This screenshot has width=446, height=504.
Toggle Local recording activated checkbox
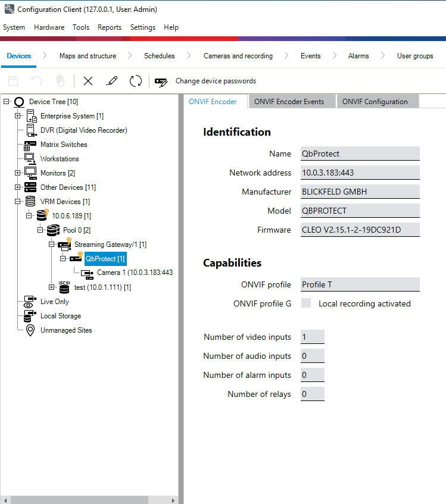tap(306, 303)
